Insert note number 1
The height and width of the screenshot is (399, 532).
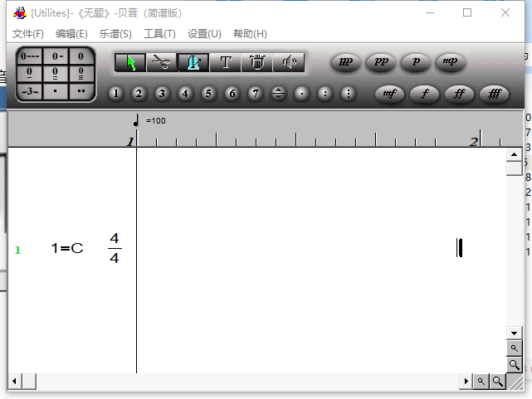[x=115, y=94]
